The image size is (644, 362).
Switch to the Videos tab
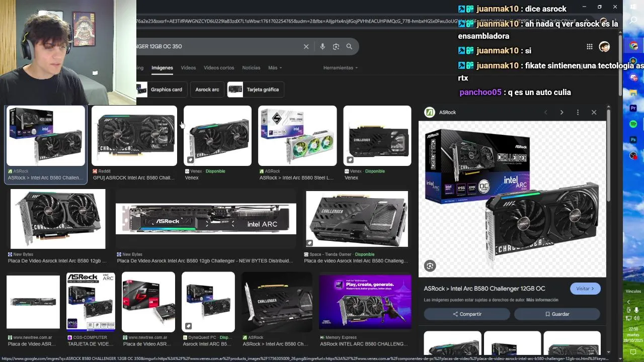188,68
